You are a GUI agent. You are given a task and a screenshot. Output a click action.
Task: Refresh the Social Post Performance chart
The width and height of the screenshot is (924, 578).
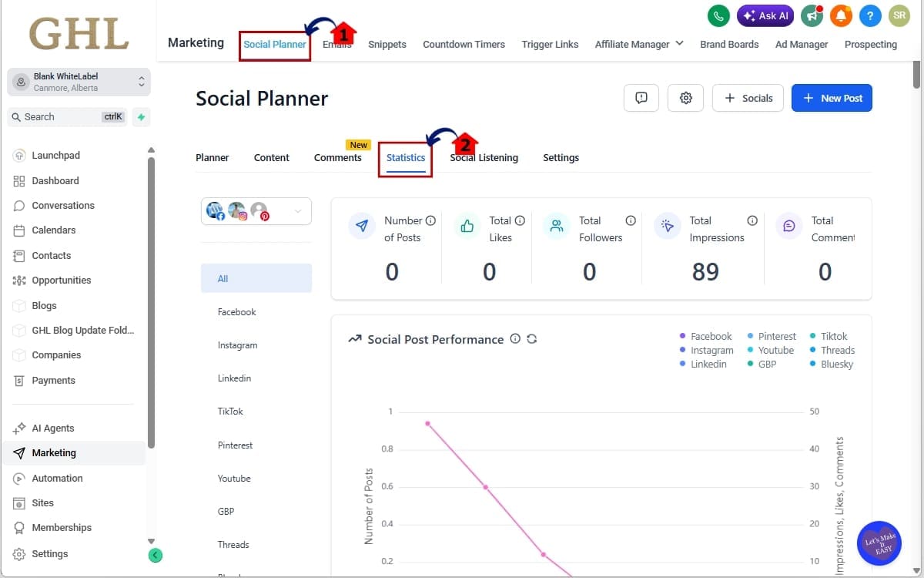(x=532, y=338)
